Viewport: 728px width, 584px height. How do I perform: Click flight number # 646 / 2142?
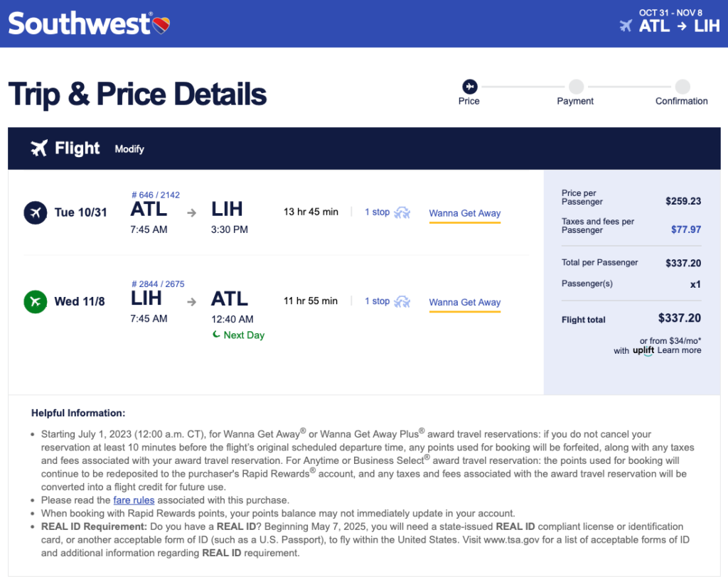tap(156, 195)
